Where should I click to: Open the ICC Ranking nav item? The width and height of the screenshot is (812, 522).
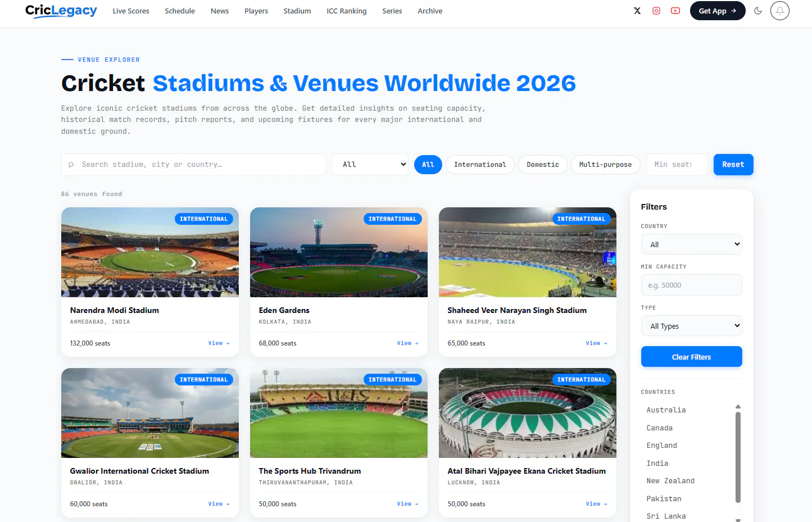click(347, 11)
